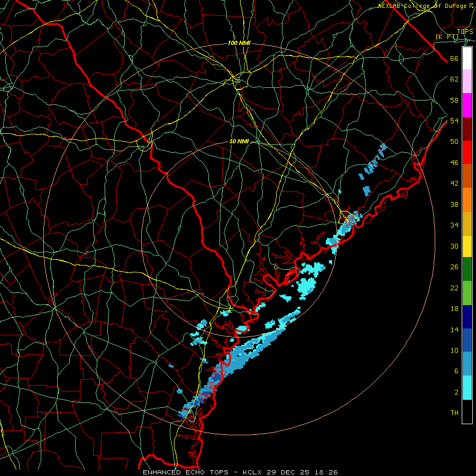The height and width of the screenshot is (476, 476).
Task: Click the cyan 6 kft legend swatch
Action: pos(467,388)
